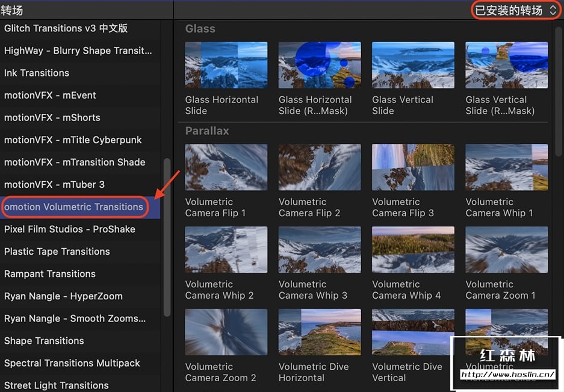Select omotion Volumetric Transitions category
Image resolution: width=564 pixels, height=392 pixels.
point(80,207)
